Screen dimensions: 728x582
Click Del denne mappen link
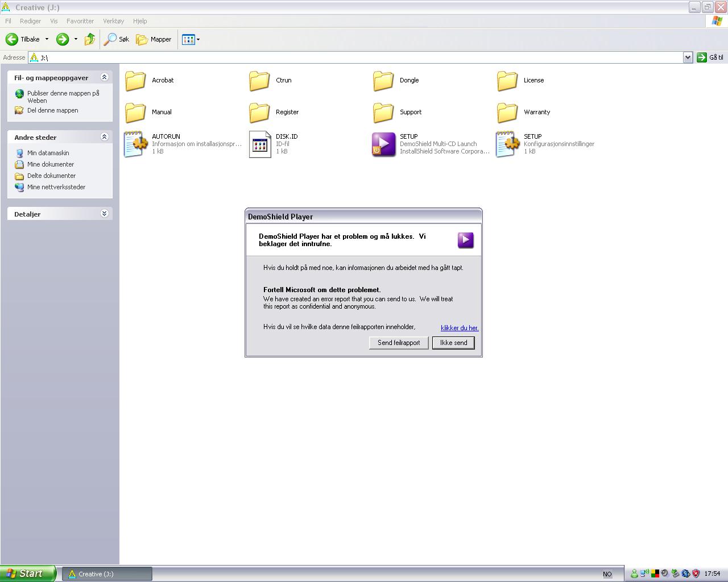point(47,110)
